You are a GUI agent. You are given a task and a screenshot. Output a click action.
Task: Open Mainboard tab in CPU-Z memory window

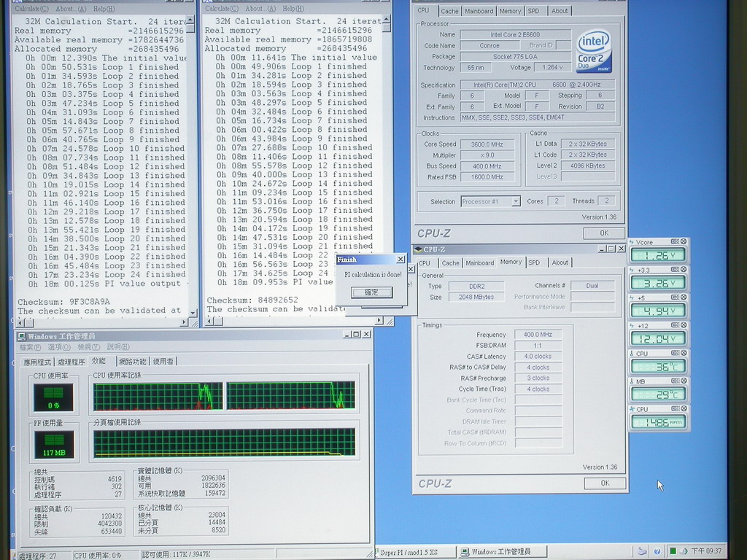(x=480, y=262)
